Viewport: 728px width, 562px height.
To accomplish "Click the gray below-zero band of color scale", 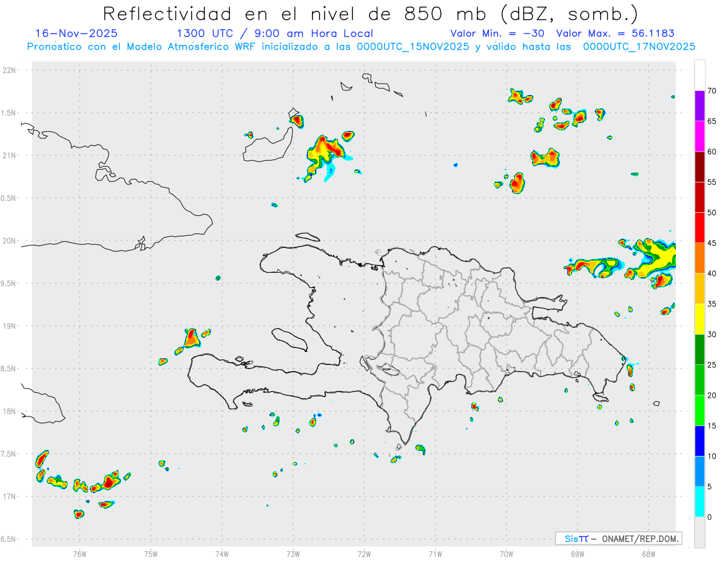I will click(x=699, y=532).
